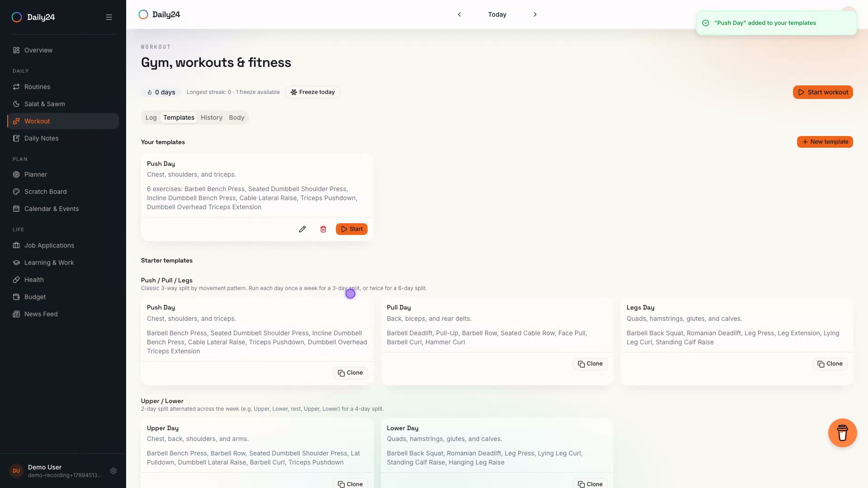The height and width of the screenshot is (488, 868).
Task: Create a New template
Action: (825, 142)
